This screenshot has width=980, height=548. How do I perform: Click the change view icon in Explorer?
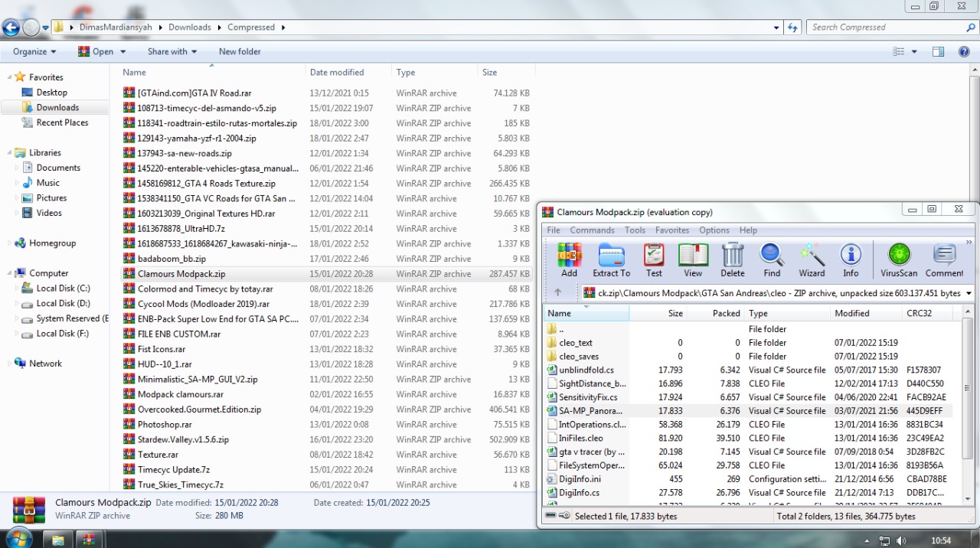[899, 51]
